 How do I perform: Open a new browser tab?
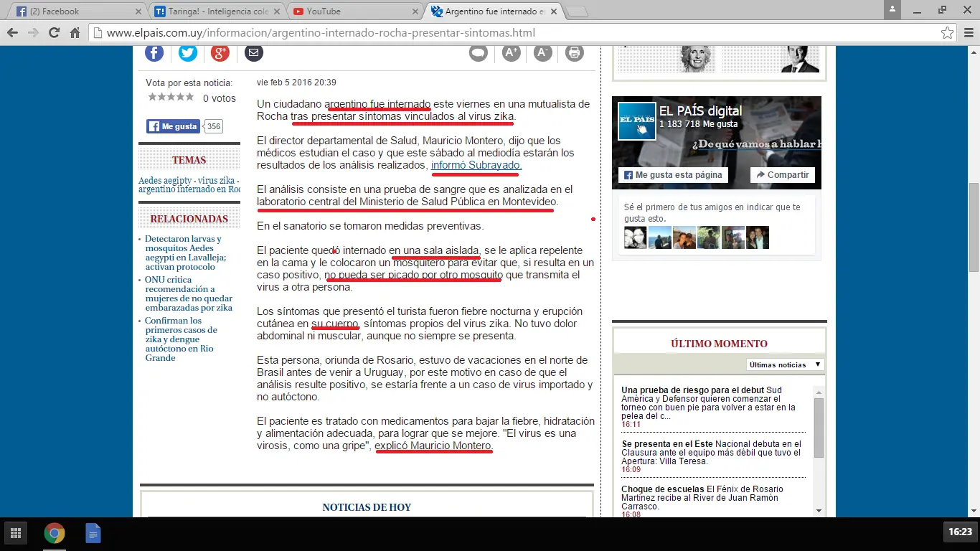coord(578,11)
